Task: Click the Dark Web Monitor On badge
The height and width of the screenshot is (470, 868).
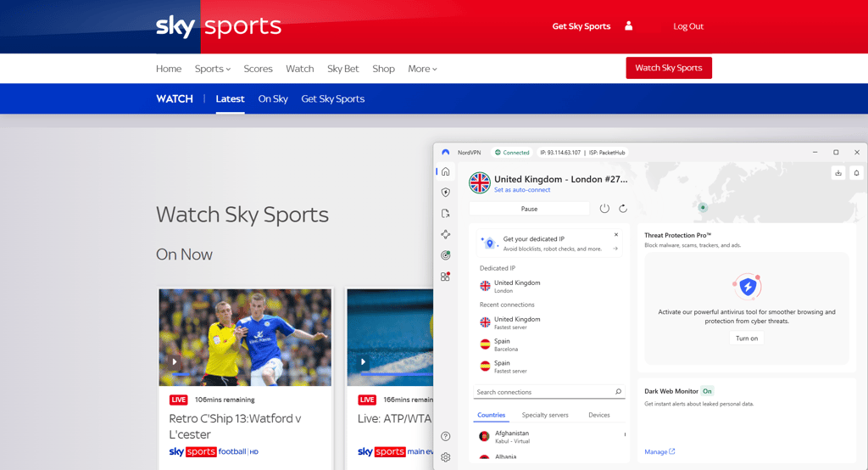Action: 707,391
